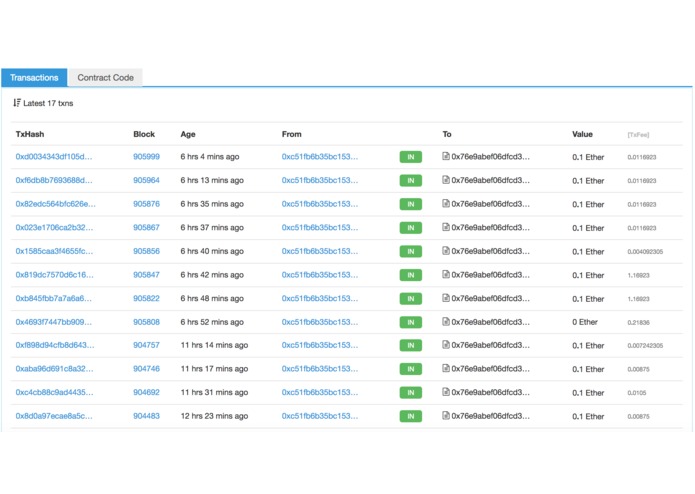Click To address text in block 905847 row
This screenshot has width=695, height=494.
[490, 275]
